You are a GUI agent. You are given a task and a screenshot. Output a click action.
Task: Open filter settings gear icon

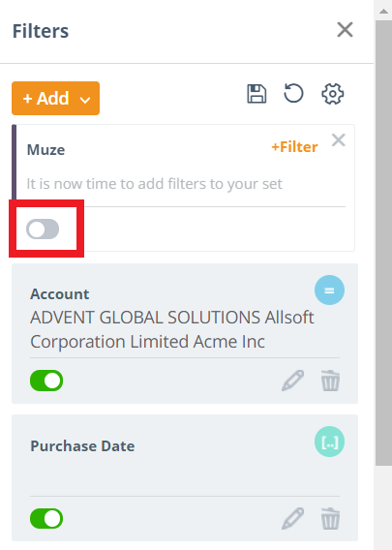point(332,94)
